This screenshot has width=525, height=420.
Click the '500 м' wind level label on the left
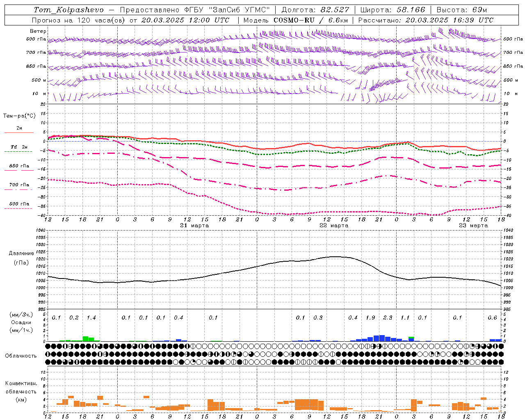pyautogui.click(x=39, y=80)
